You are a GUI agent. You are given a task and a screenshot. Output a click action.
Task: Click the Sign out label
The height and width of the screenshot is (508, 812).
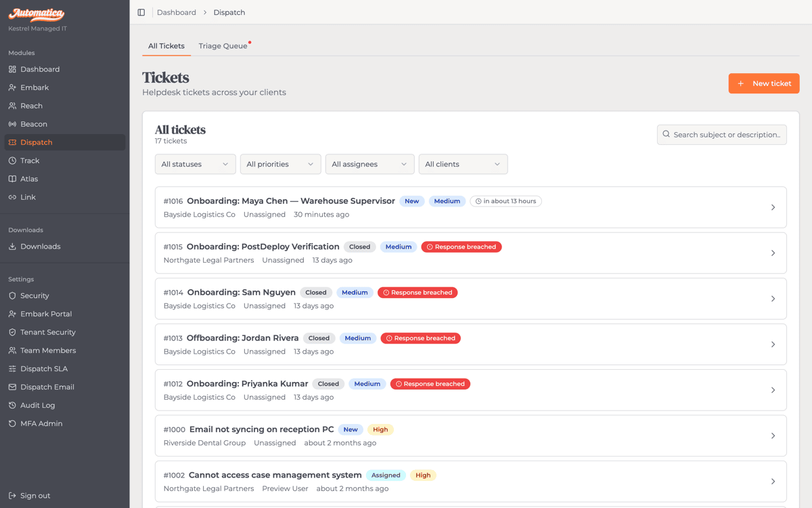point(35,496)
